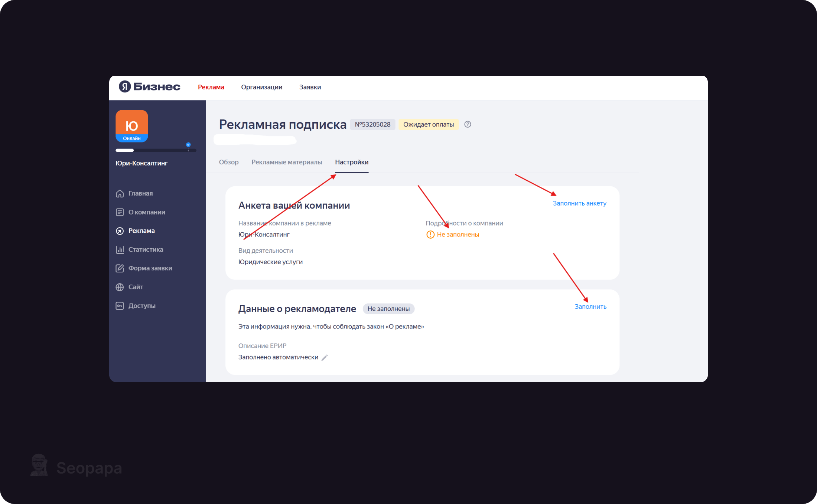Click Заполнить link for advertiser data
The width and height of the screenshot is (817, 504).
(590, 307)
